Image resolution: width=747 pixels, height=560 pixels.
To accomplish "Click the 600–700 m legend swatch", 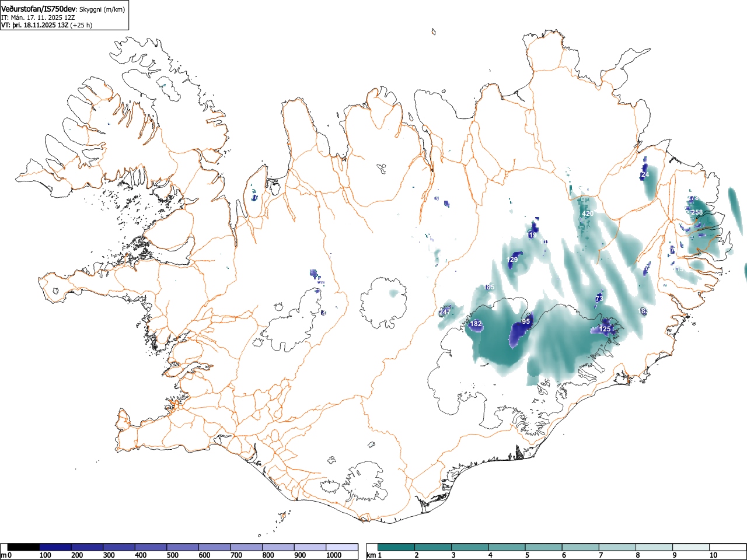I will click(215, 547).
